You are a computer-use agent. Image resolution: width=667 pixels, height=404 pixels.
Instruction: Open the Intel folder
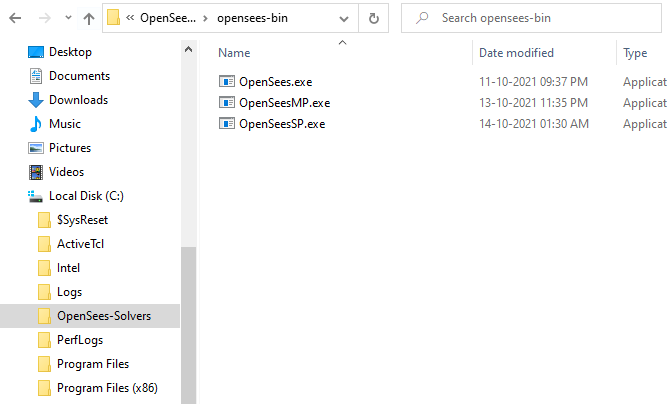click(x=68, y=268)
